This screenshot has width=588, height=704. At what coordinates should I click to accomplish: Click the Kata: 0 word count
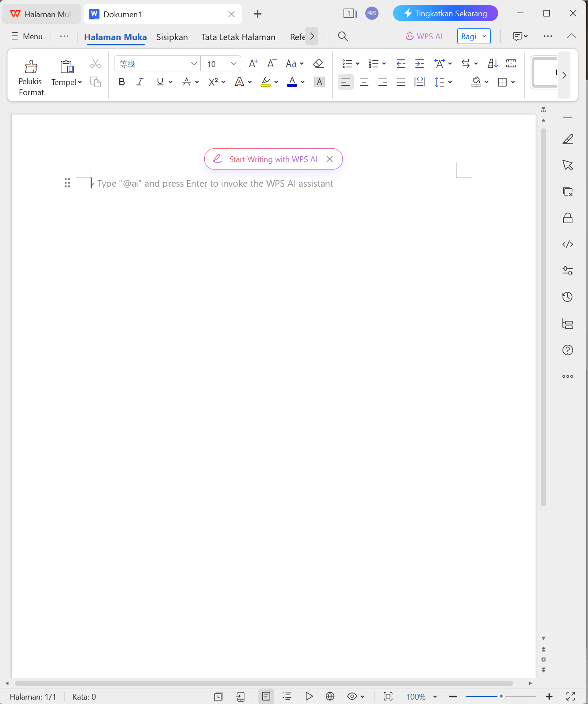pos(84,697)
